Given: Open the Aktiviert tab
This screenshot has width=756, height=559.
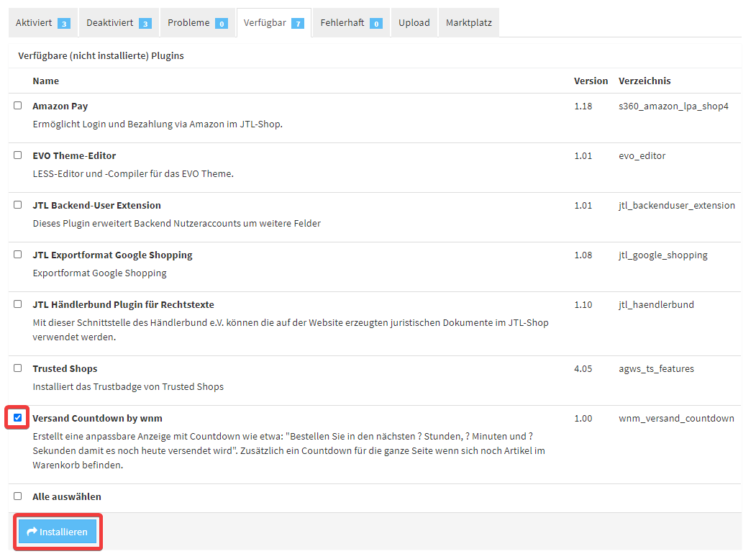Looking at the screenshot, I should click(43, 23).
